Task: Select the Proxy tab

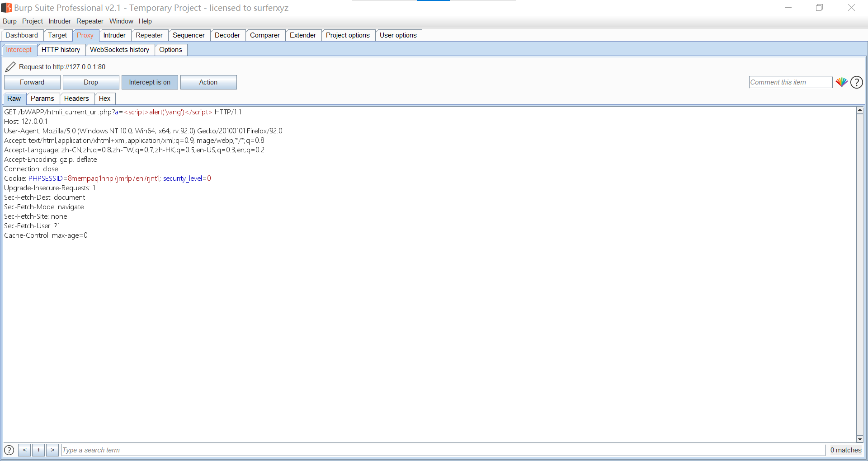Action: [x=85, y=35]
